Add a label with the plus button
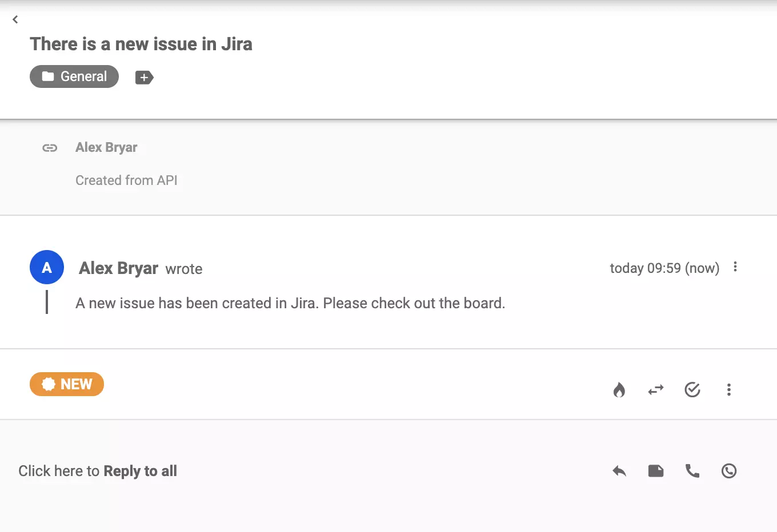The width and height of the screenshot is (777, 532). pos(144,77)
